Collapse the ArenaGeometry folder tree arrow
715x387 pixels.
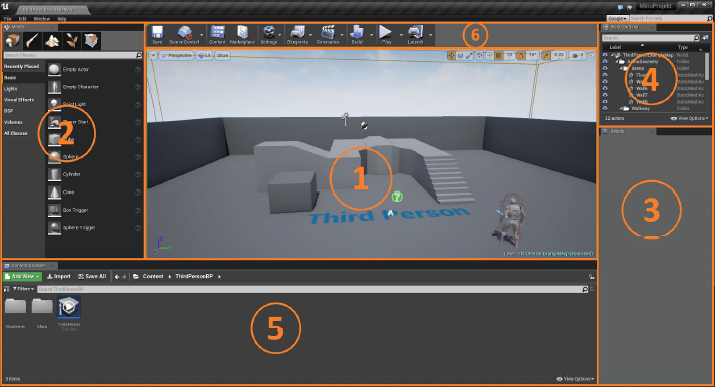tap(617, 62)
